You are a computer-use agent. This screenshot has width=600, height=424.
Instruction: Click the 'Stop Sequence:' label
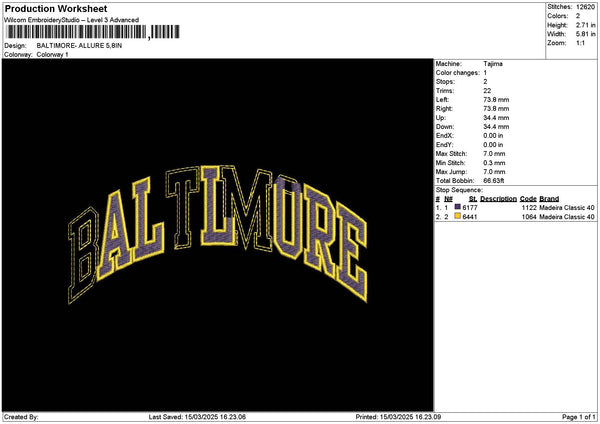[x=459, y=190]
